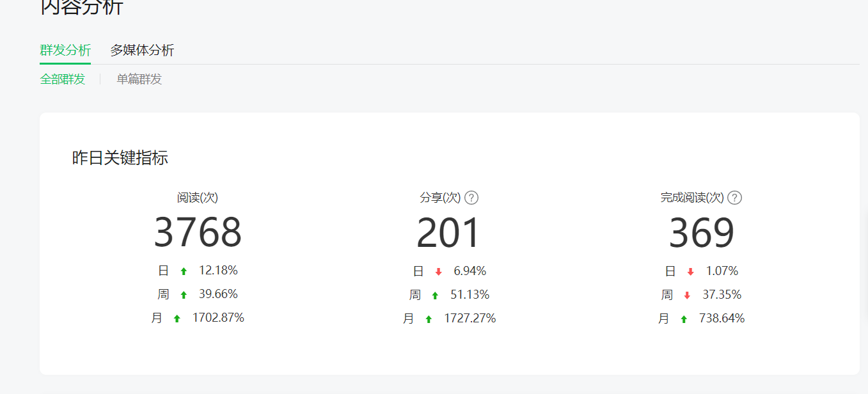Click the green up arrow for 阅读 weekly change
868x394 pixels.
click(x=184, y=295)
